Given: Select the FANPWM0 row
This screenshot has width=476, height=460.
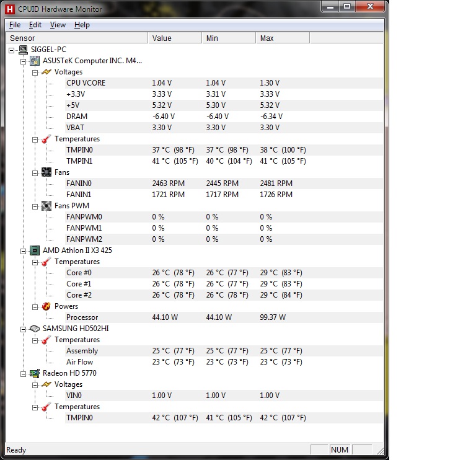Looking at the screenshot, I should (224, 217).
